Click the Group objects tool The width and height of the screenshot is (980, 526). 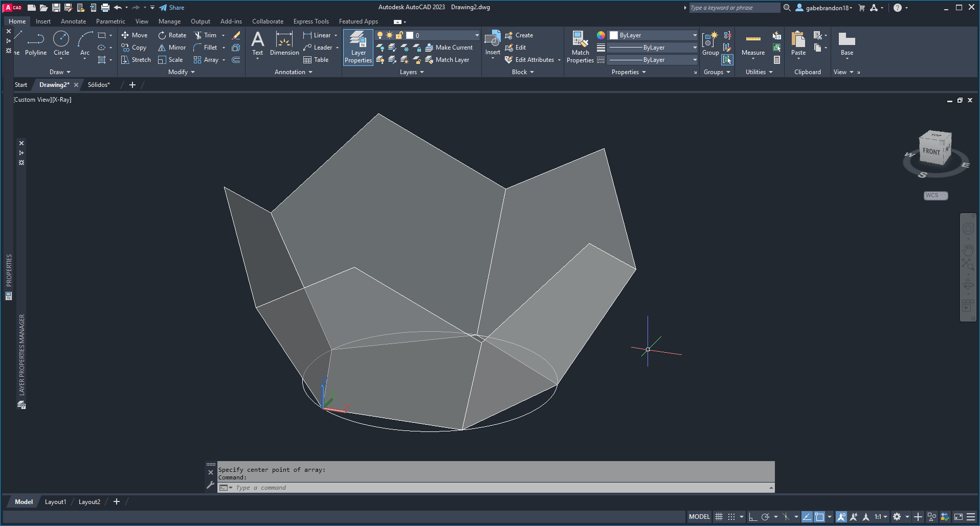[x=710, y=44]
